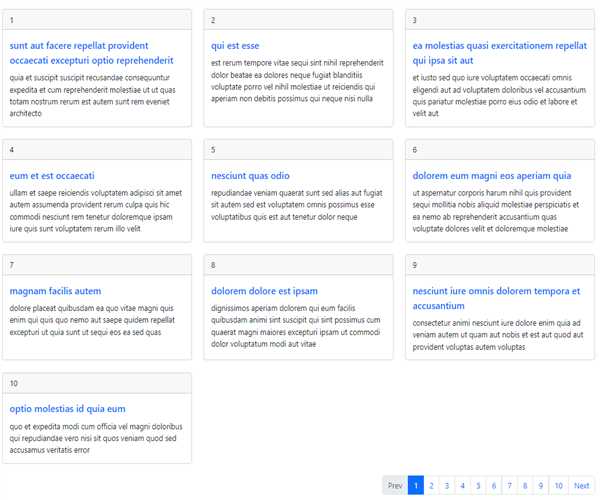The height and width of the screenshot is (500, 600).
Task: Jump to page 2 in pagination
Action: 431,486
